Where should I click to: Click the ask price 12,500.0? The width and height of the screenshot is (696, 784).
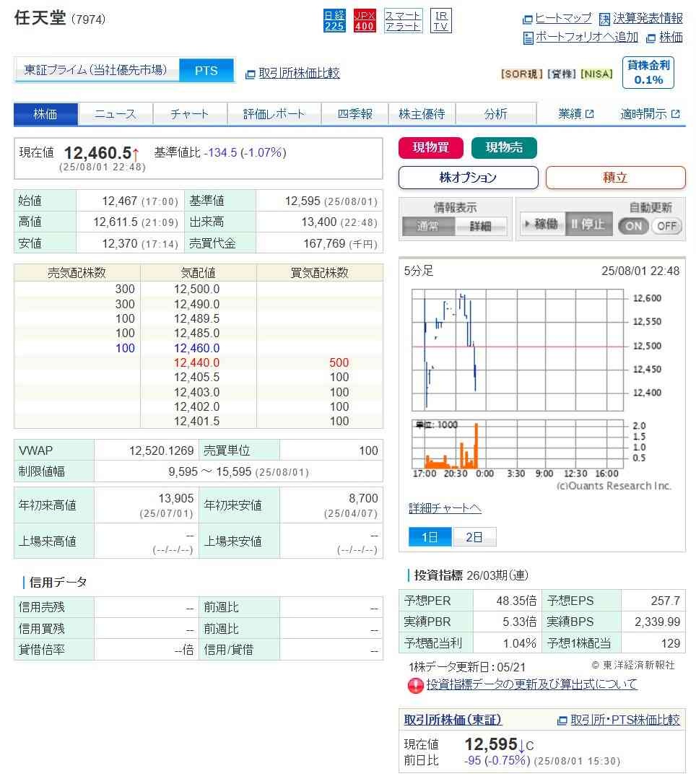[x=196, y=289]
